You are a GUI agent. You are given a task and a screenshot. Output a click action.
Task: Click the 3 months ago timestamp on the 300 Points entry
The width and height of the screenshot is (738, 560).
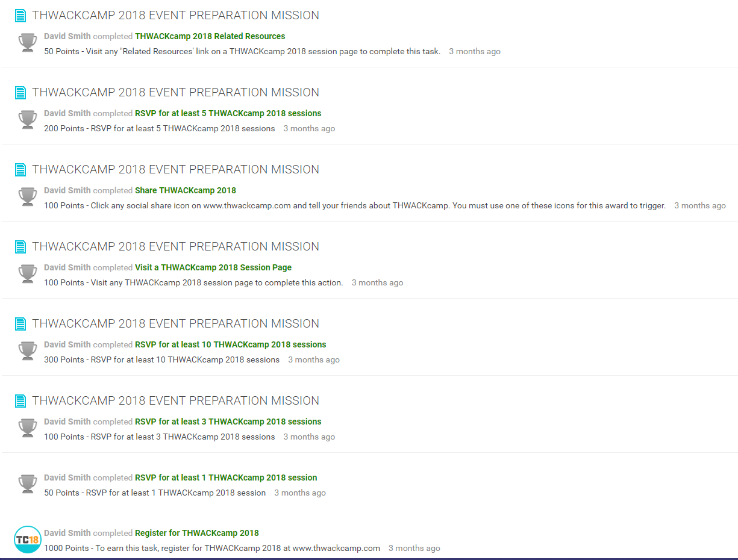pos(314,360)
